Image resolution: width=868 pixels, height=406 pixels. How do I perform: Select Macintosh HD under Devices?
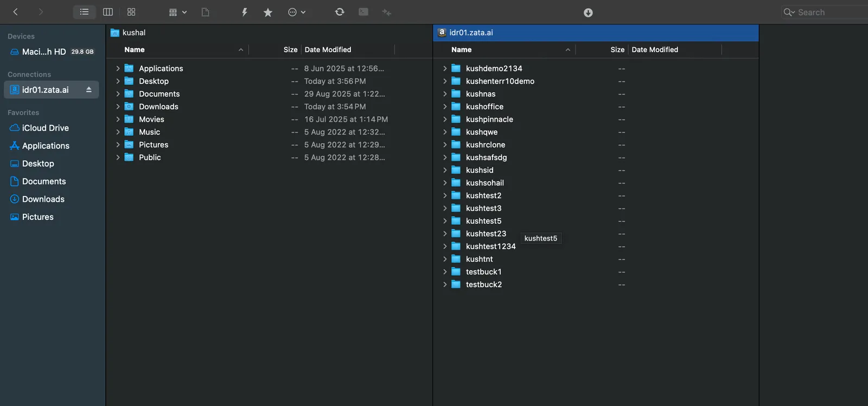tap(51, 52)
